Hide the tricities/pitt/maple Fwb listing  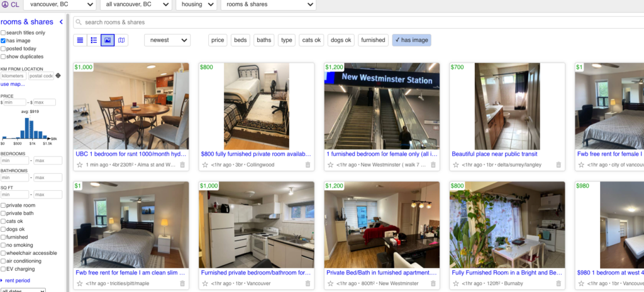(182, 283)
